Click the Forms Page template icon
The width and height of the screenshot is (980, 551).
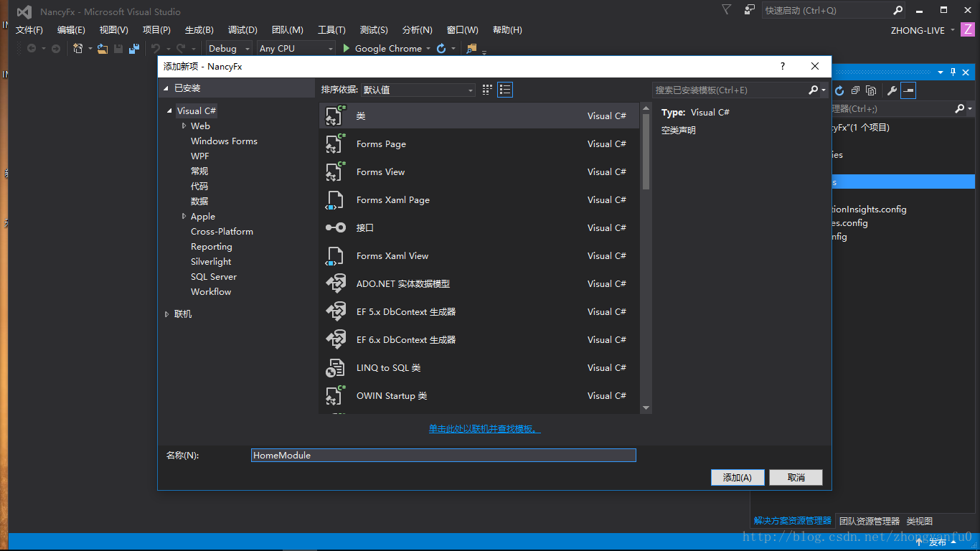pyautogui.click(x=336, y=143)
